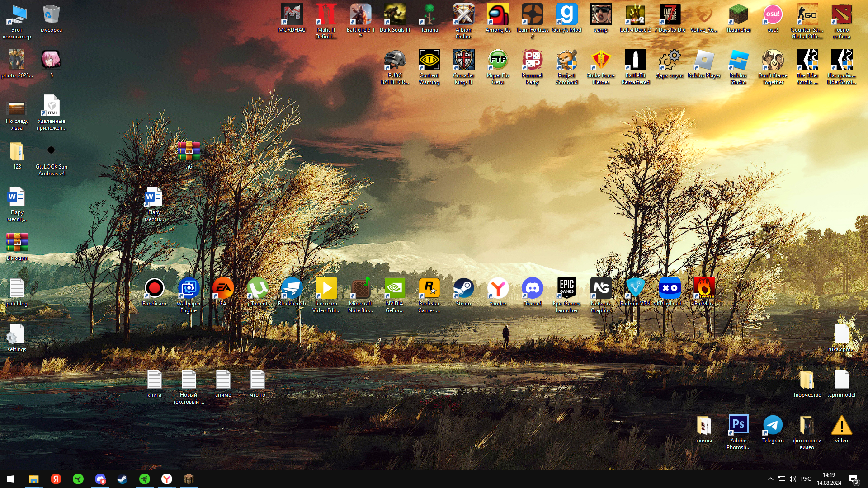
Task: Open Epic Games Launcher
Action: (566, 296)
